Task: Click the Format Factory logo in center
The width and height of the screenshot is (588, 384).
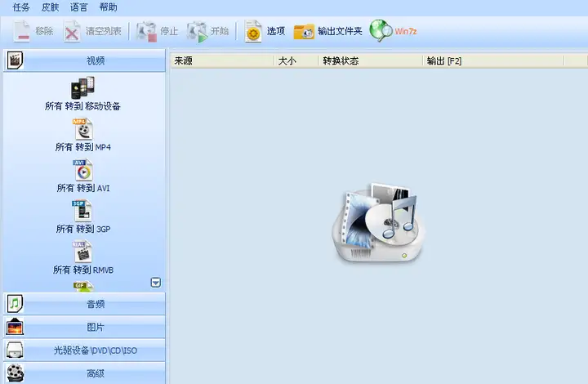Action: pos(379,223)
